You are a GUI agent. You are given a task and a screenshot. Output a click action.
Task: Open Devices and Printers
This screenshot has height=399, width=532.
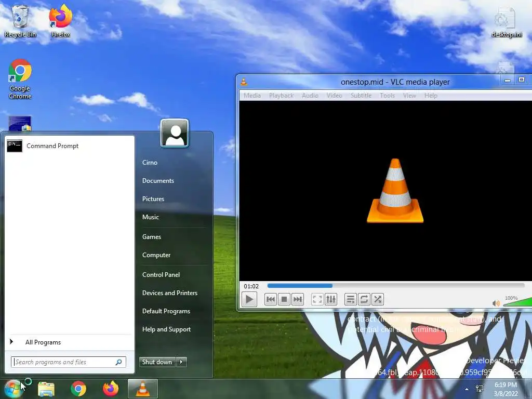(x=170, y=293)
